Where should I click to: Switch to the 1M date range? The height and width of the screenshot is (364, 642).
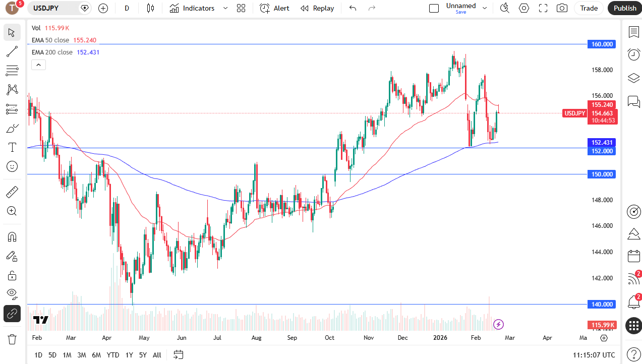(67, 355)
